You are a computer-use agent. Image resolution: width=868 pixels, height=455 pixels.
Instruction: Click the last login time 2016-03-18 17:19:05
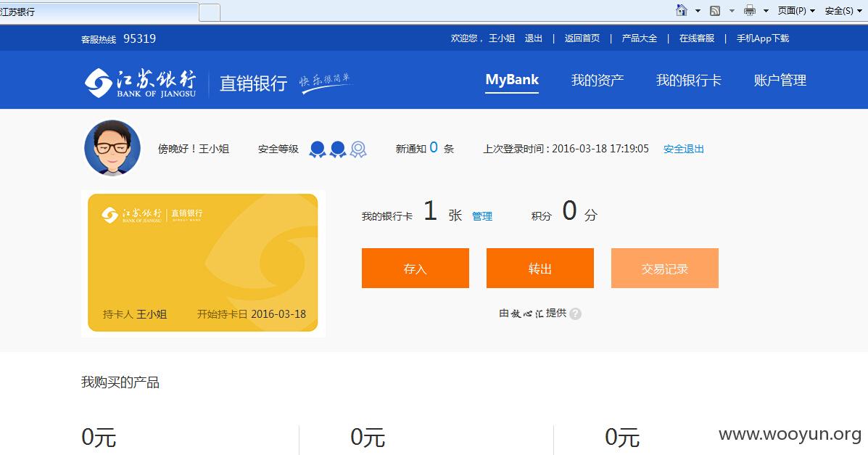pyautogui.click(x=600, y=149)
